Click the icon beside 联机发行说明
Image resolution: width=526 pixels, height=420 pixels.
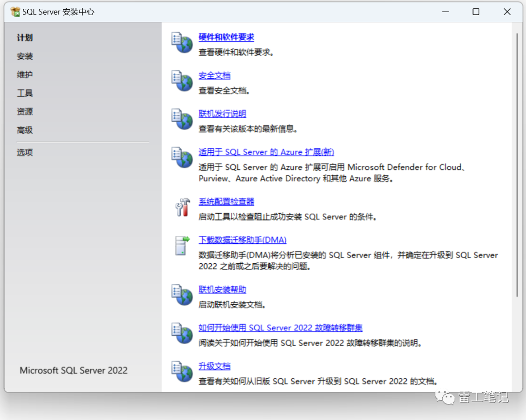tap(182, 119)
